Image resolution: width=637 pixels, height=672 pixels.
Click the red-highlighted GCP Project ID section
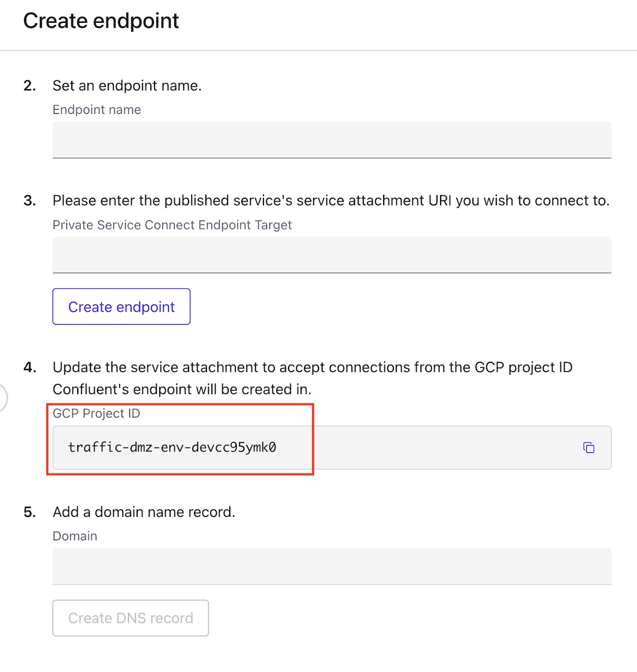click(180, 440)
